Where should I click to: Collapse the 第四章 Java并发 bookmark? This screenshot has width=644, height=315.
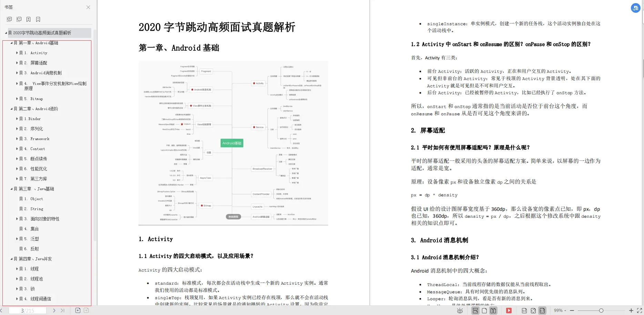(11, 259)
